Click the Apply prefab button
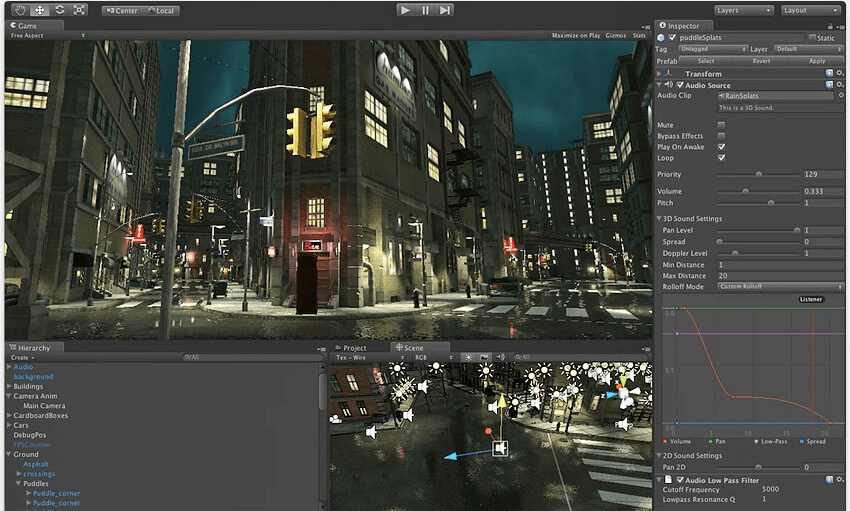850x511 pixels. tap(816, 61)
